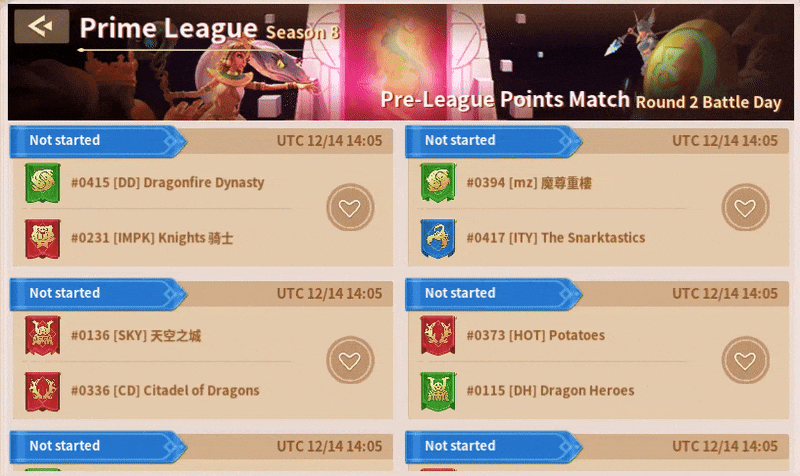Viewport: 800px width, 476px height.
Task: Open the HOT Potatoes red banner
Action: click(438, 335)
